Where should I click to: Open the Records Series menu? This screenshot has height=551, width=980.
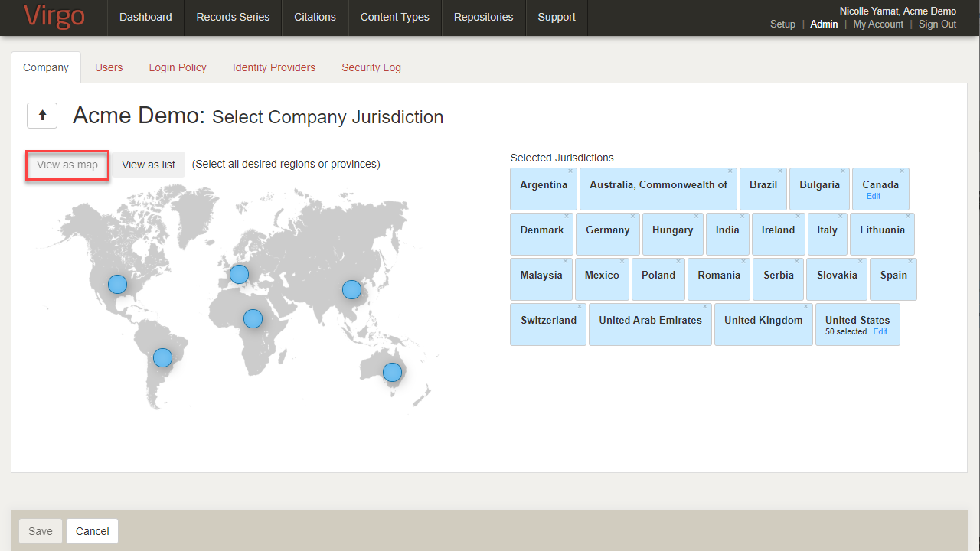click(233, 17)
